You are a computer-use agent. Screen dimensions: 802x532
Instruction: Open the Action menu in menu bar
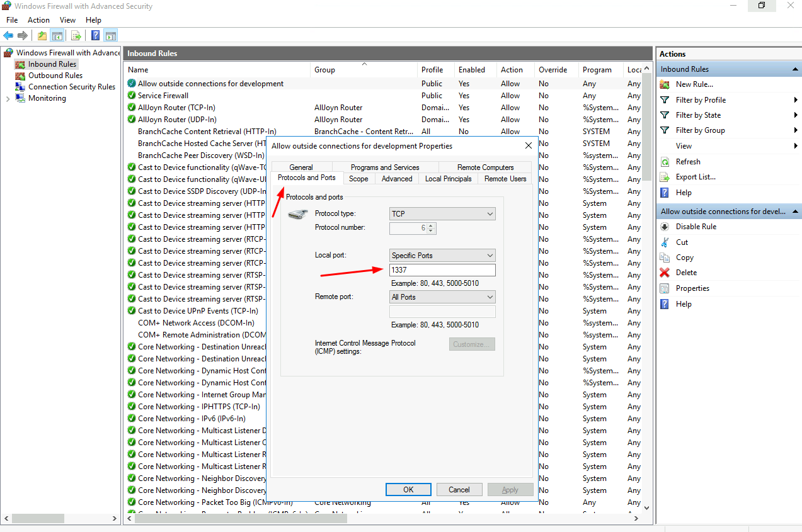38,20
